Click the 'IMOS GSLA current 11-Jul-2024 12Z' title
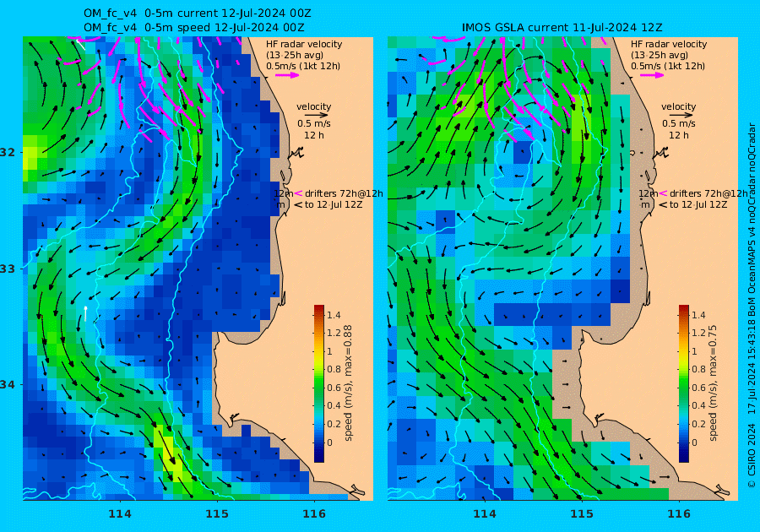Viewport: 760px width, 532px height. click(x=562, y=28)
